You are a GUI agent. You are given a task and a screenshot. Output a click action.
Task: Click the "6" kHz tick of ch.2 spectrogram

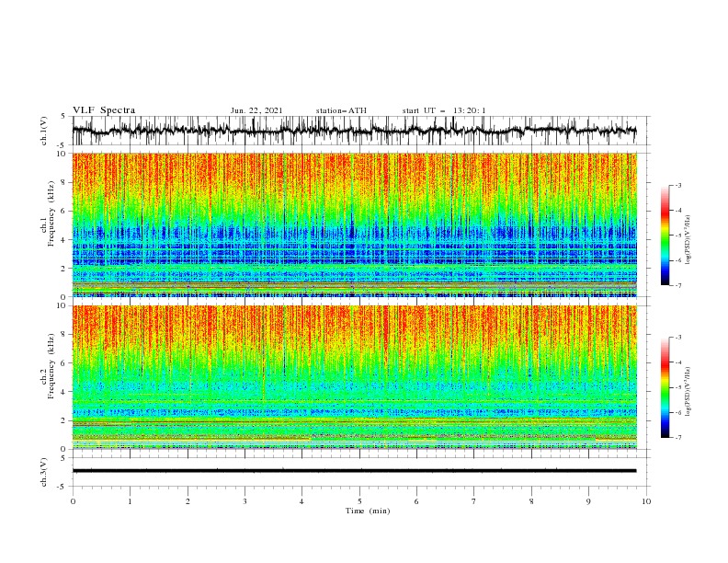point(64,363)
